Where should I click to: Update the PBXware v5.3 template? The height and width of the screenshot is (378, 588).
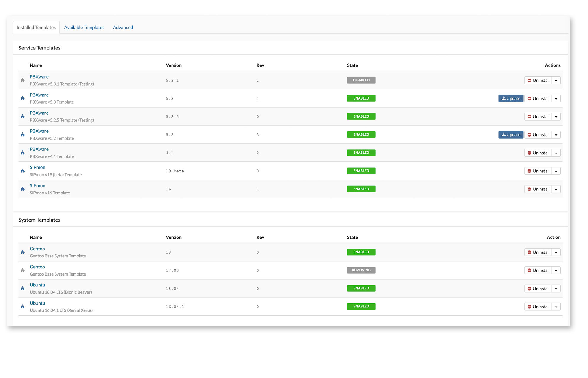(511, 98)
